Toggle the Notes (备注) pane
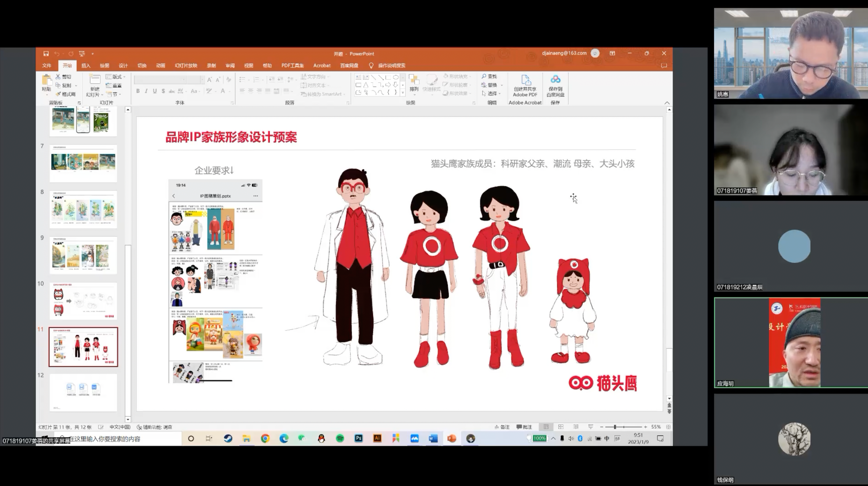Screen dimensions: 868x486 502,427
